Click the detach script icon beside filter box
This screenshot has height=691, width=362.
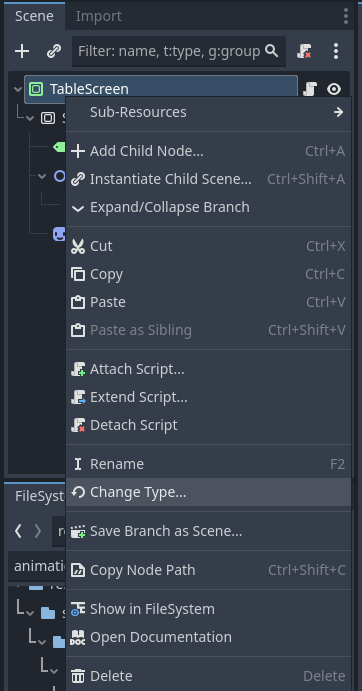click(x=304, y=52)
